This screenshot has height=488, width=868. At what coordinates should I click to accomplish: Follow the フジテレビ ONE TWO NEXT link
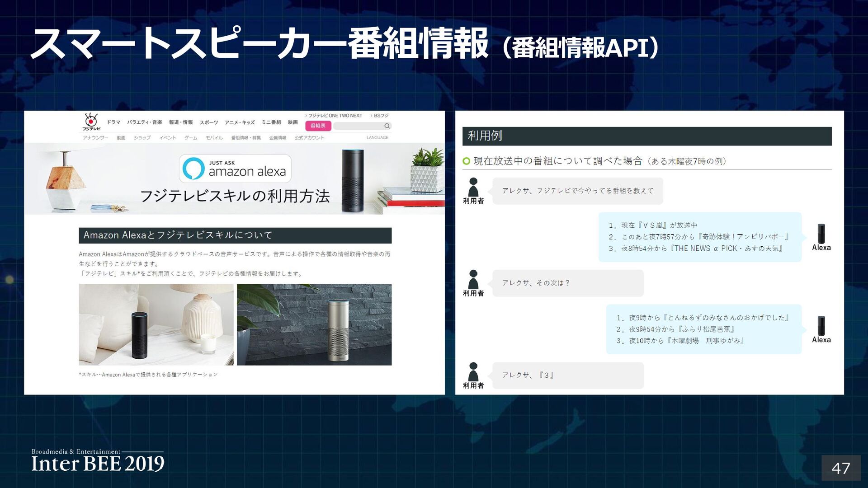point(335,116)
